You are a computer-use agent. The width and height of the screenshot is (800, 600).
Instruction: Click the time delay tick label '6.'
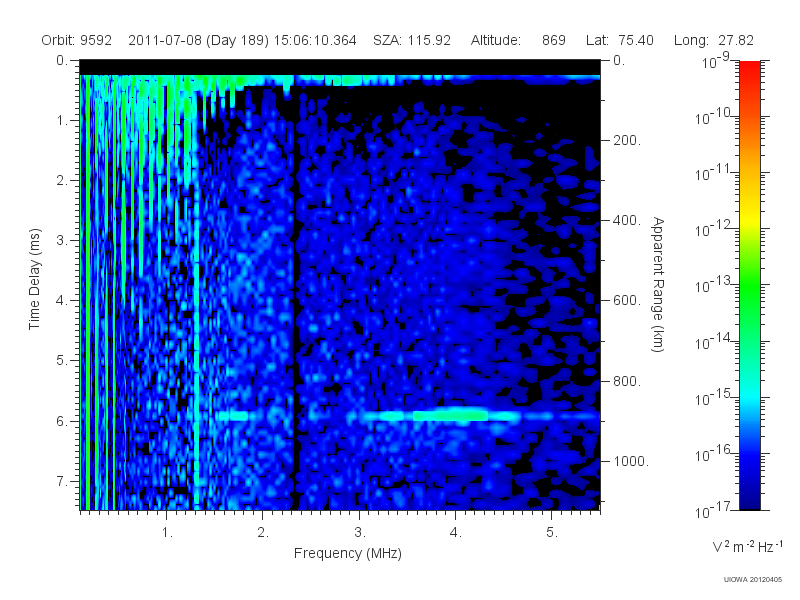click(x=62, y=421)
